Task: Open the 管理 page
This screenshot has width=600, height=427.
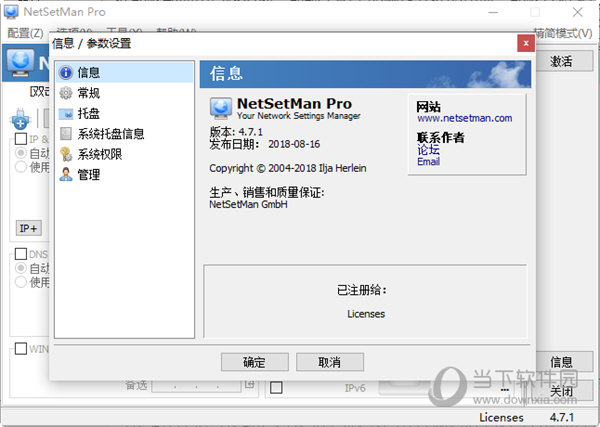Action: click(x=125, y=174)
